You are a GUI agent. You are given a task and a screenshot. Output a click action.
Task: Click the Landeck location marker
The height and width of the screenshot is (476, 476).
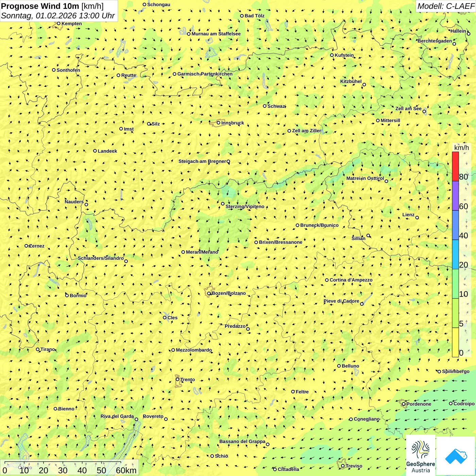pos(95,151)
